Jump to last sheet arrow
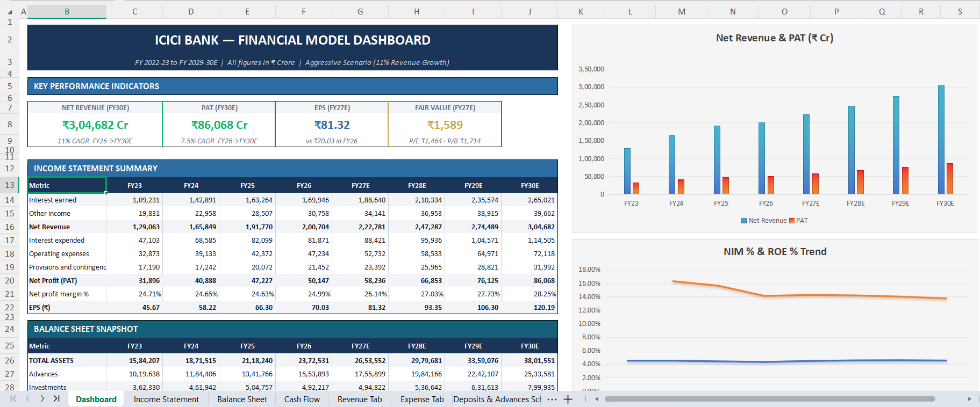Screen dimensions: 980x407 56,399
